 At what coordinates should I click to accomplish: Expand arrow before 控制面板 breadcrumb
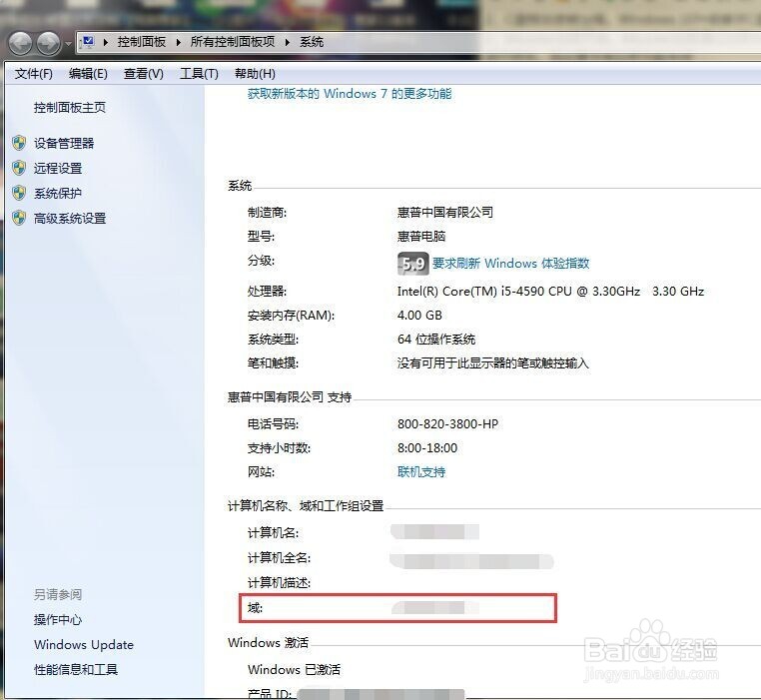[105, 42]
